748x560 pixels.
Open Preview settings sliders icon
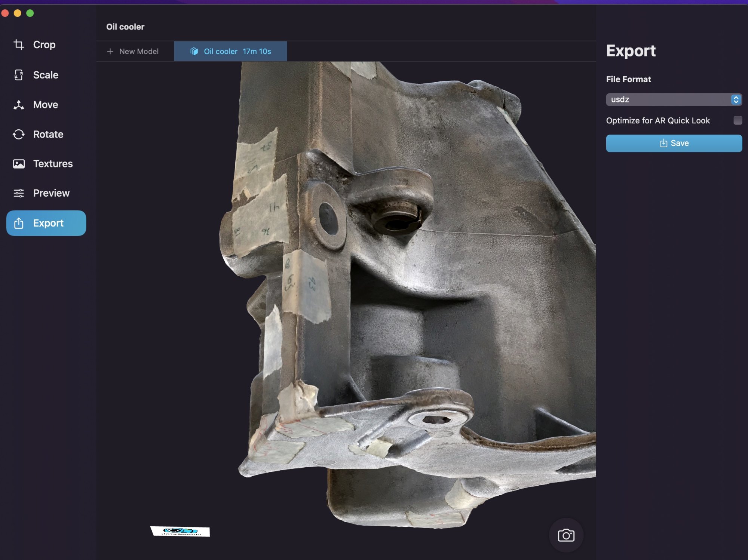point(19,193)
